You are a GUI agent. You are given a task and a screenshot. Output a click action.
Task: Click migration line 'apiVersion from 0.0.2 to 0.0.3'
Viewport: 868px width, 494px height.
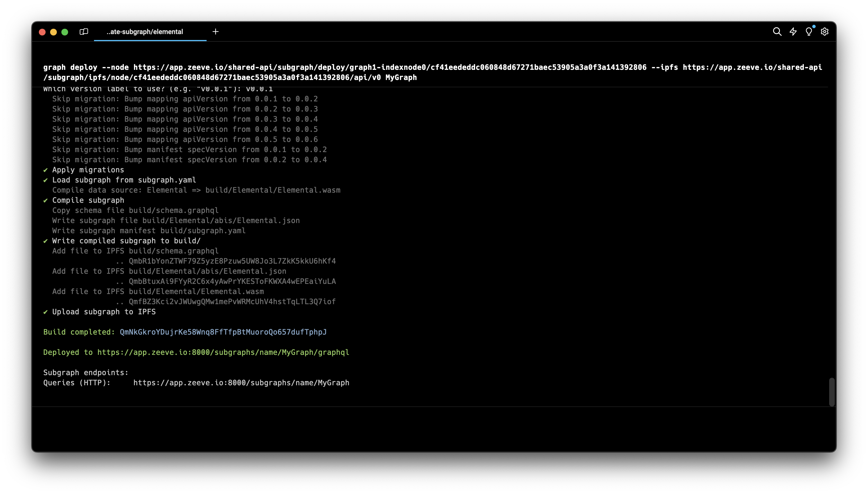coord(185,109)
